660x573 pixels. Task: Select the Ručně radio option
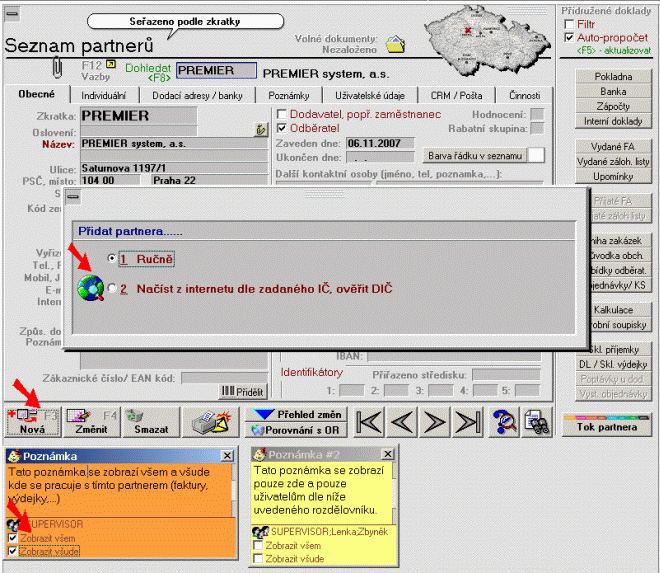[112, 258]
